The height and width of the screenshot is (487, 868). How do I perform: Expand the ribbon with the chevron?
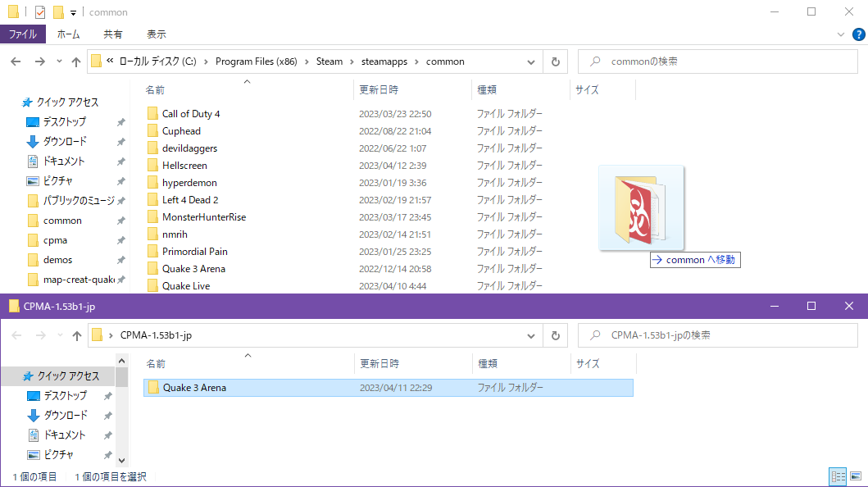tap(840, 34)
